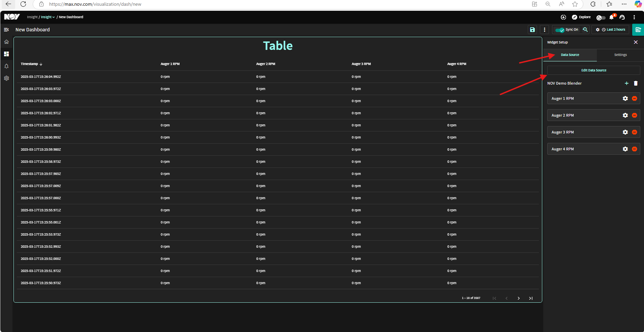
Task: Open the Home icon in sidebar
Action: 6,42
